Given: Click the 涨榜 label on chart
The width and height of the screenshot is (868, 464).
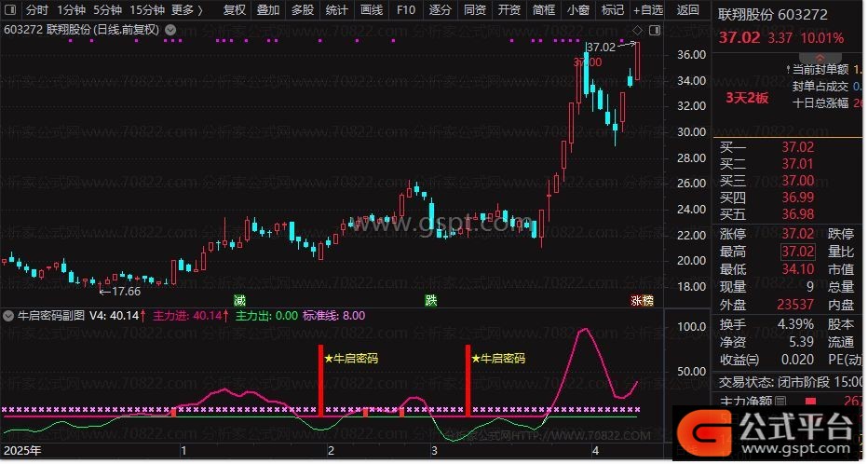Looking at the screenshot, I should click(x=642, y=301).
